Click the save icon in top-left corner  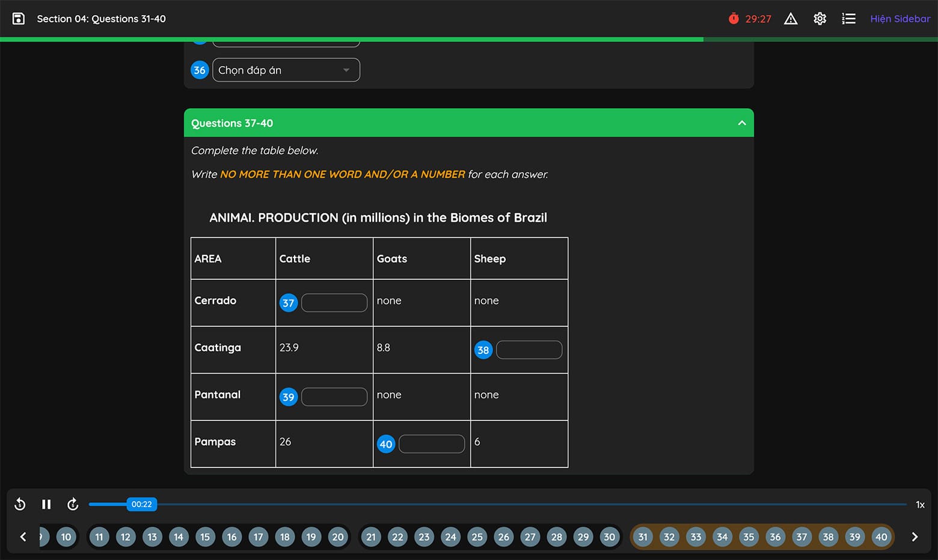[19, 19]
